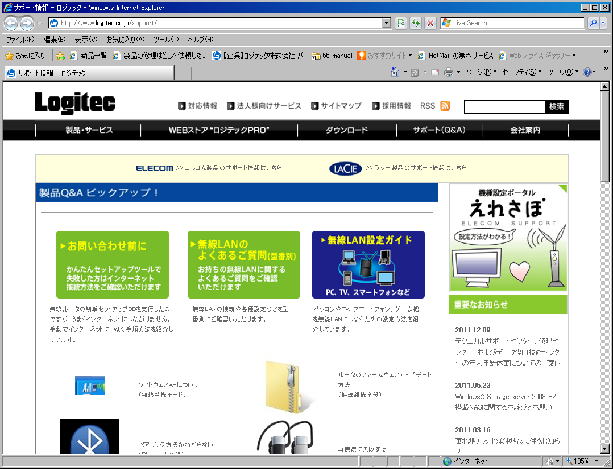This screenshot has height=469, width=613.
Task: Open サポート(Q&A) in the navigation bar
Action: point(439,130)
